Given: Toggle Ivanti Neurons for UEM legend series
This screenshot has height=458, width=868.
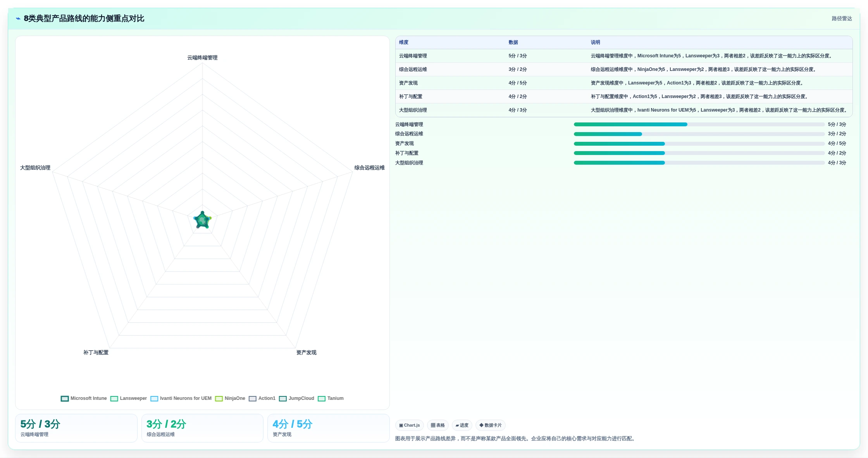Looking at the screenshot, I should (x=181, y=398).
